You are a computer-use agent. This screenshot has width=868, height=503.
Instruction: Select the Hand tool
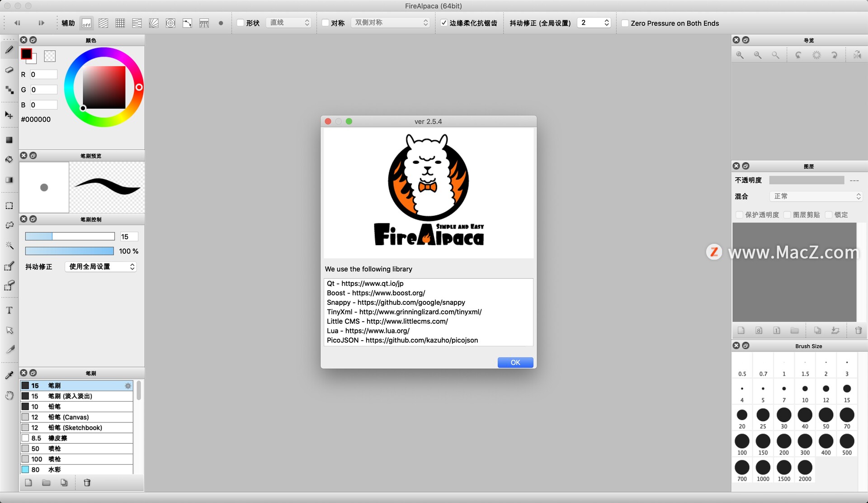[x=9, y=395]
